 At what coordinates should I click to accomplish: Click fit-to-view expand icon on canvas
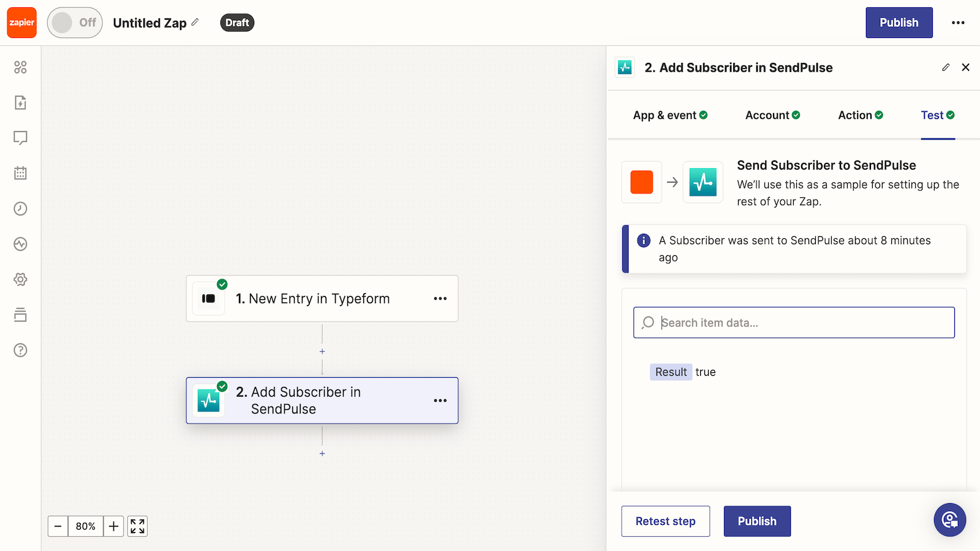pyautogui.click(x=137, y=527)
